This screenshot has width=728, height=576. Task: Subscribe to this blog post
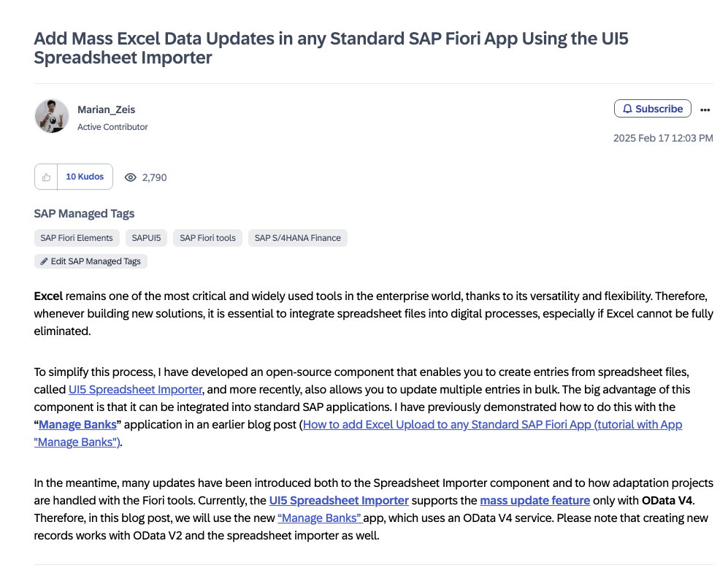coord(652,109)
